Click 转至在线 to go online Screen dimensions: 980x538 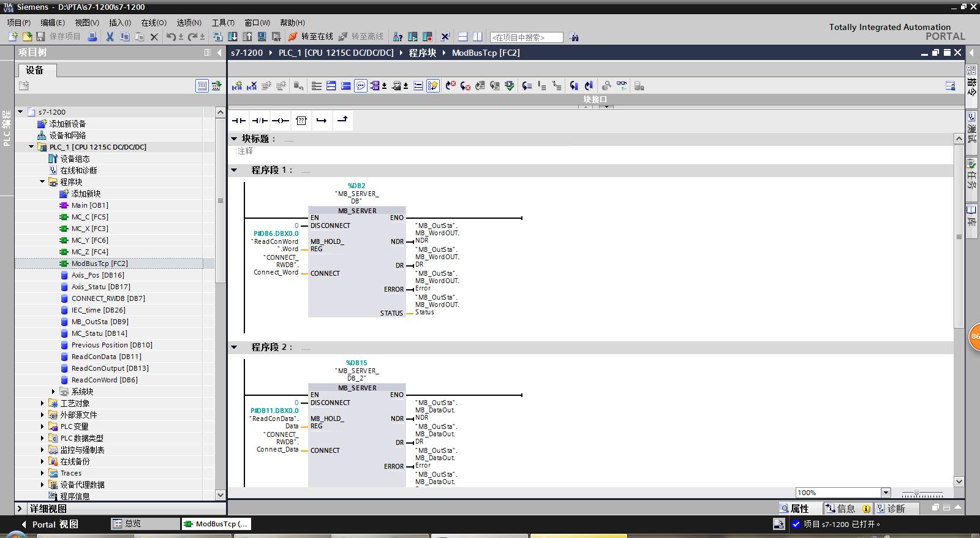tap(311, 37)
